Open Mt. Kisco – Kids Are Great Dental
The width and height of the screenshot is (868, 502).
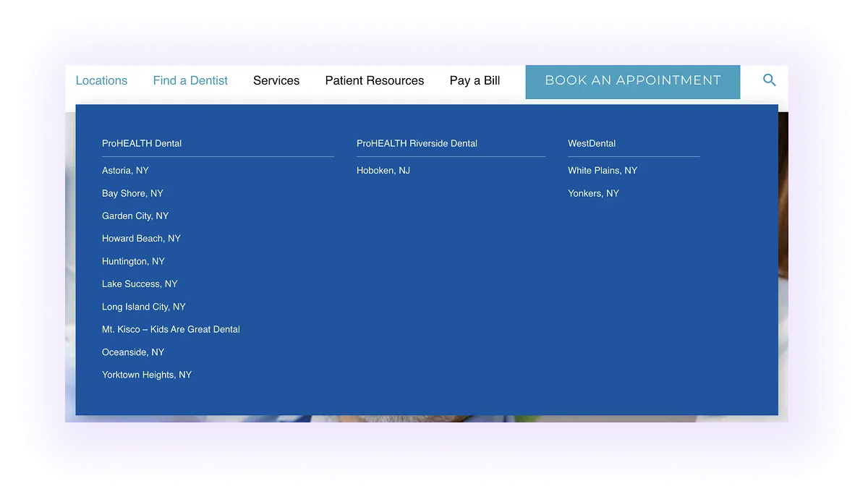coord(171,329)
